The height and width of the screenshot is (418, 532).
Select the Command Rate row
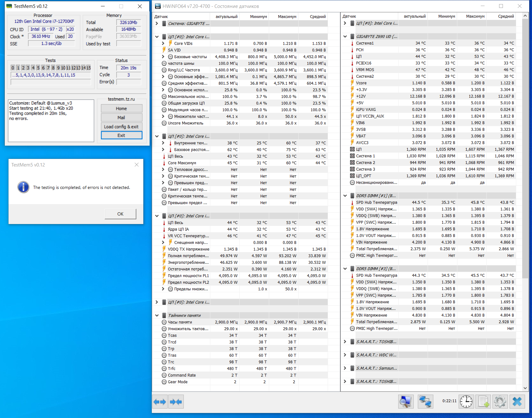coord(240,375)
